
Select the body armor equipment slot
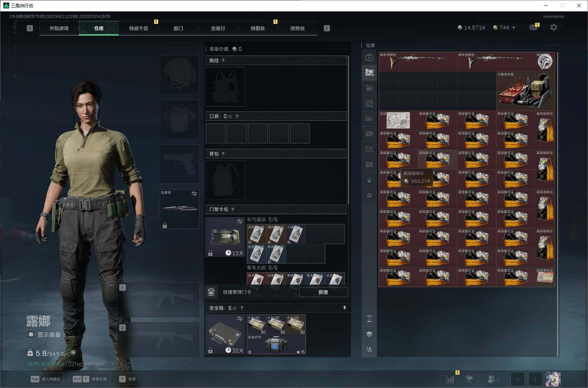[179, 119]
